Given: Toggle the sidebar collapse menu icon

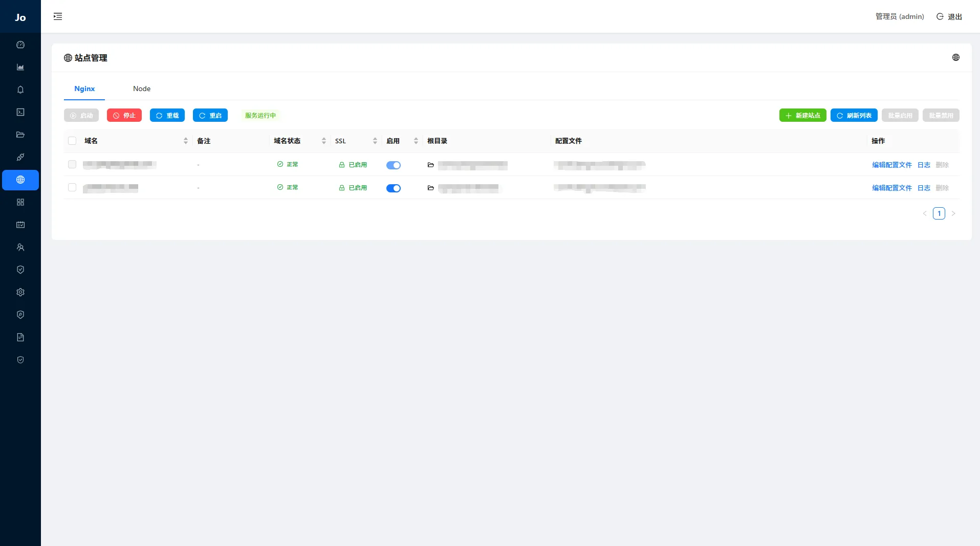Looking at the screenshot, I should [58, 16].
